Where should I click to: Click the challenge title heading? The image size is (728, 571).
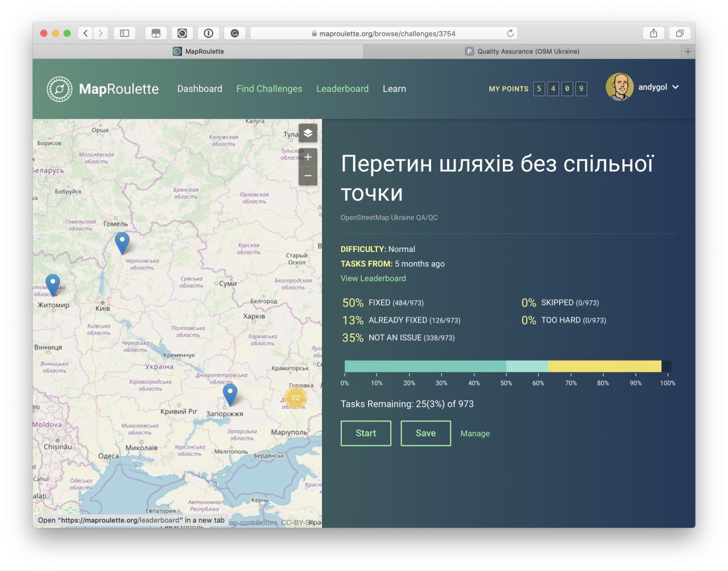[x=498, y=178]
